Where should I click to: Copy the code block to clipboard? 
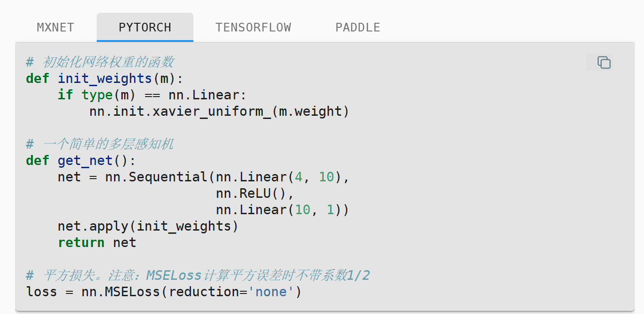pos(604,62)
